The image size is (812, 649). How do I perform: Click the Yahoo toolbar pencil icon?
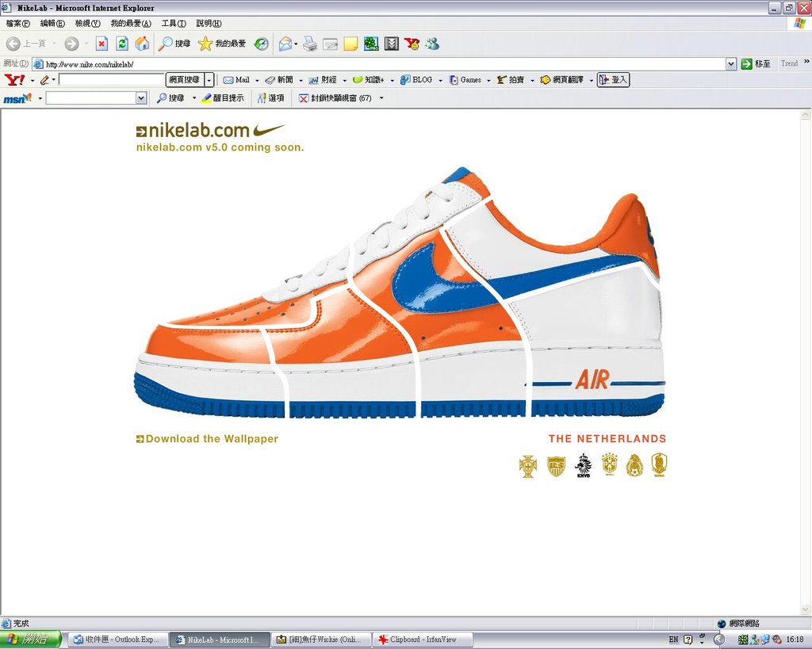click(44, 80)
